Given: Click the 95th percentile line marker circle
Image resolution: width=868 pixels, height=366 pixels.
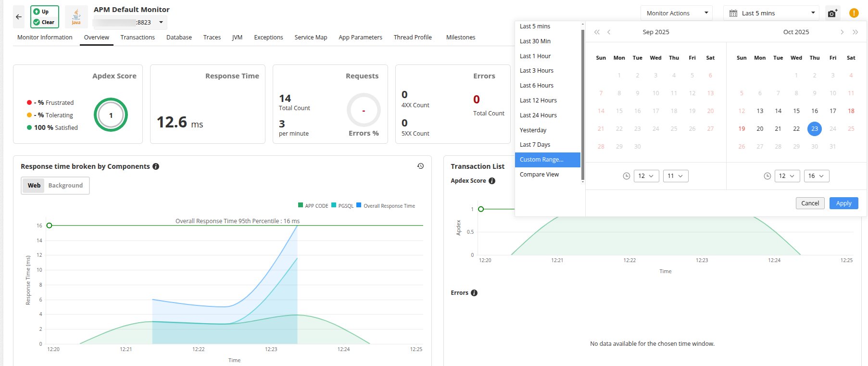Looking at the screenshot, I should click(x=49, y=226).
